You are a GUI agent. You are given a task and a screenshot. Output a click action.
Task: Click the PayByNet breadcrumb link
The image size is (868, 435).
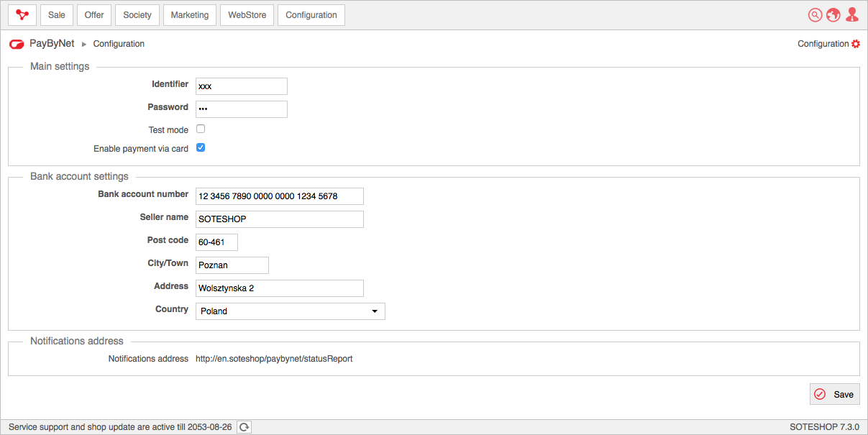coord(52,44)
